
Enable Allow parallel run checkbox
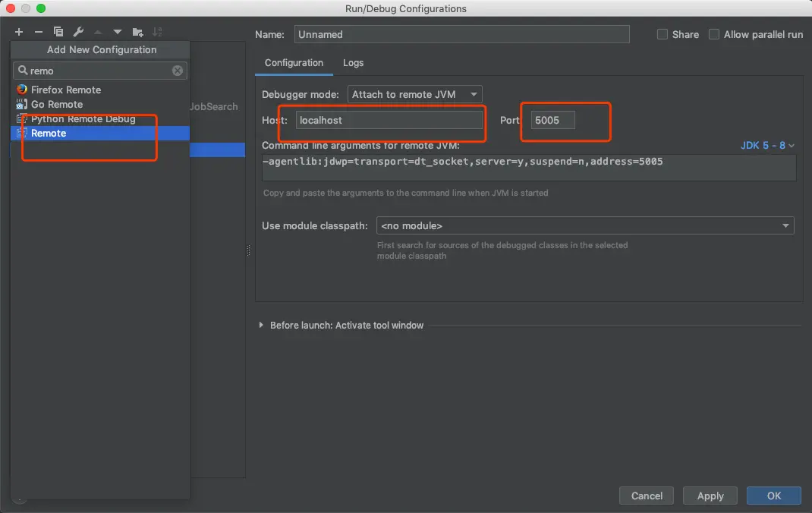[714, 35]
